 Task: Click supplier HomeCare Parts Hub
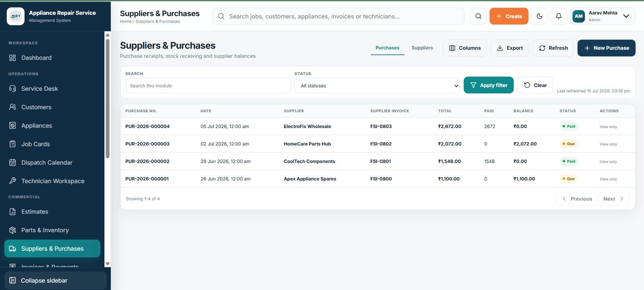(307, 144)
